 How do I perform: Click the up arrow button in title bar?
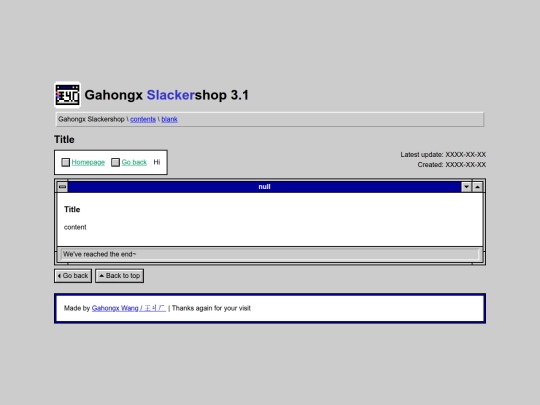[477, 187]
